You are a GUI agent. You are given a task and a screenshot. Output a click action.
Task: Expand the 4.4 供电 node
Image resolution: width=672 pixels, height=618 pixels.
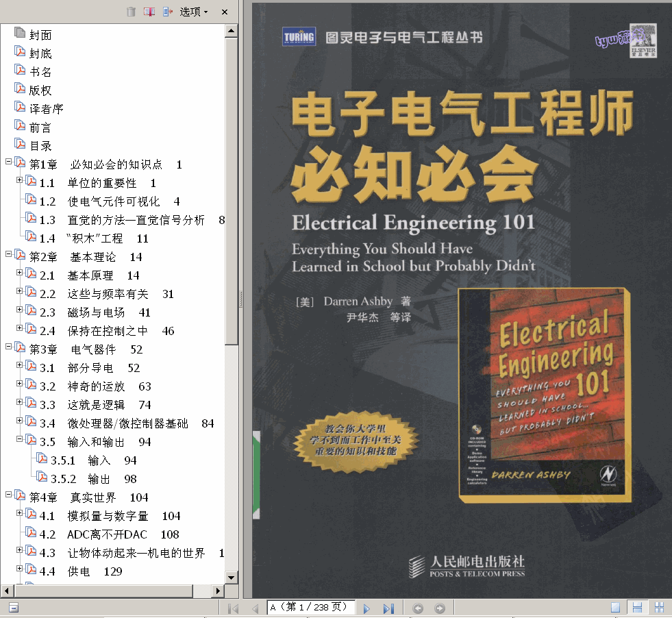pos(19,569)
